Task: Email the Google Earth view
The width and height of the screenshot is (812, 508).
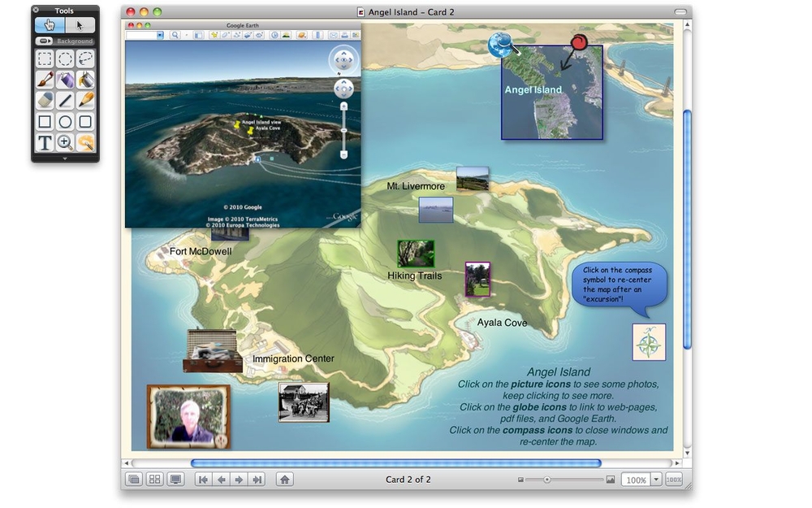Action: [x=334, y=35]
